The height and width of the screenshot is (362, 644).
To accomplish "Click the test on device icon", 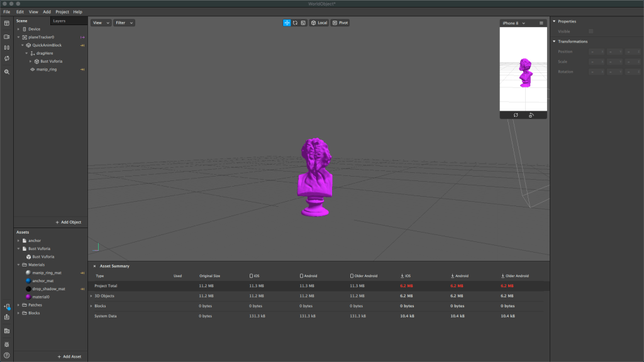I will [x=7, y=307].
